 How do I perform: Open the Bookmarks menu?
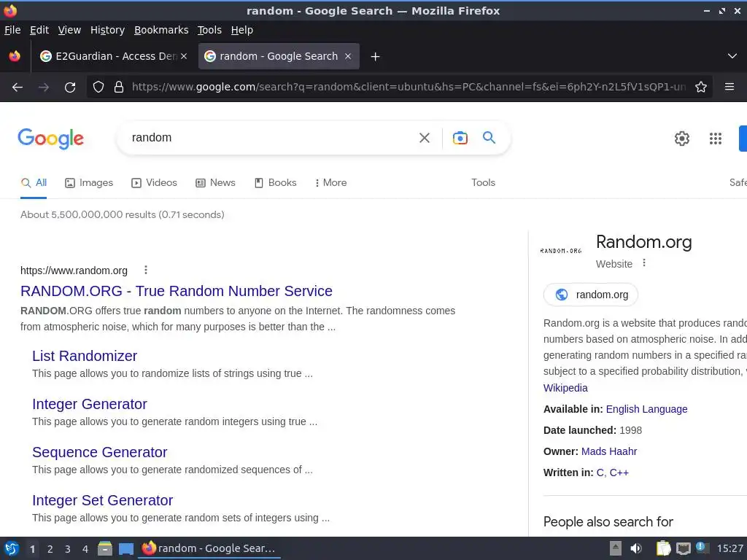pos(161,30)
